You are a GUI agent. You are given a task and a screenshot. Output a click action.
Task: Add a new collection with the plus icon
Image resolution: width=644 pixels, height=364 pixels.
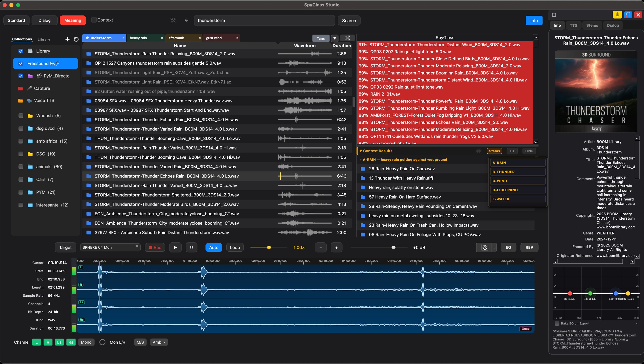point(67,39)
